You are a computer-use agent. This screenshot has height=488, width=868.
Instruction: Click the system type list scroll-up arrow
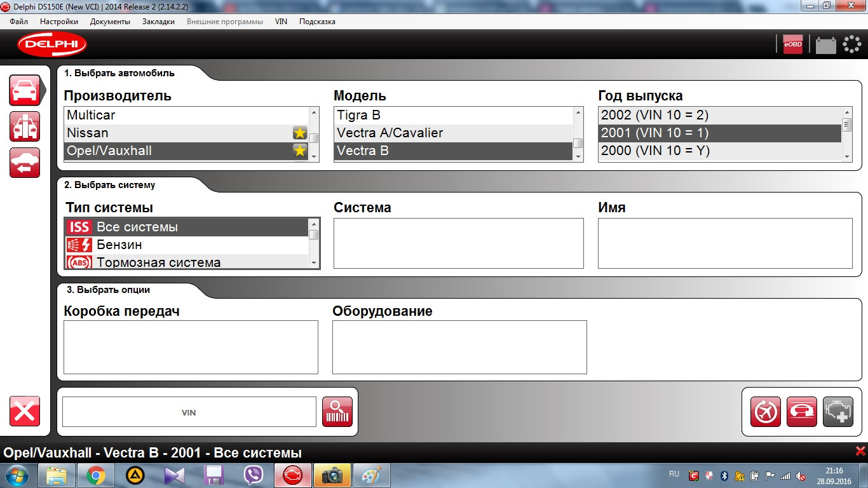click(x=313, y=224)
